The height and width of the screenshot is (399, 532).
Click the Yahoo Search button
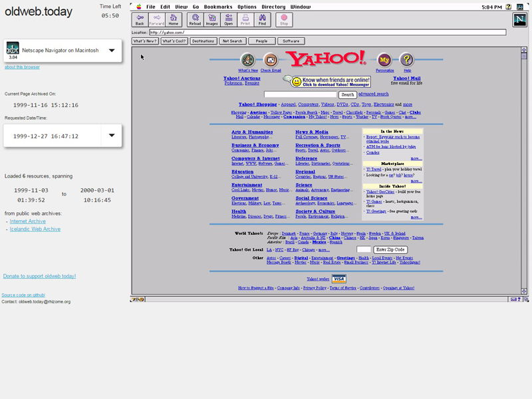click(x=347, y=94)
